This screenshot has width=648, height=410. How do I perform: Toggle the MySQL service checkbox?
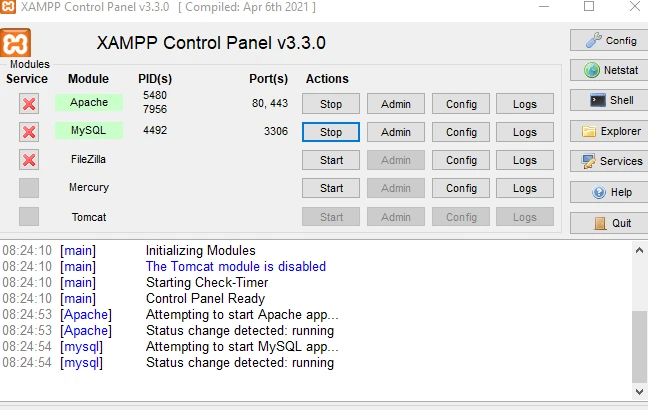pyautogui.click(x=29, y=132)
